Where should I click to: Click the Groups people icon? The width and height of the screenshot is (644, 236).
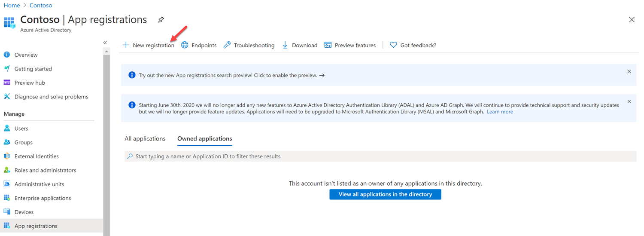tap(7, 142)
